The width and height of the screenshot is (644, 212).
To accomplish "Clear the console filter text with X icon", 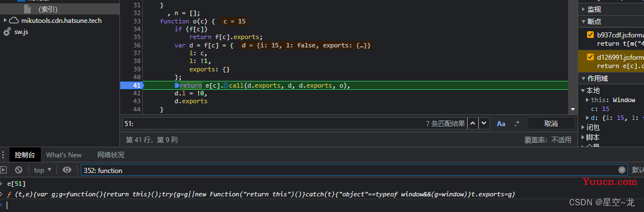I will point(622,170).
